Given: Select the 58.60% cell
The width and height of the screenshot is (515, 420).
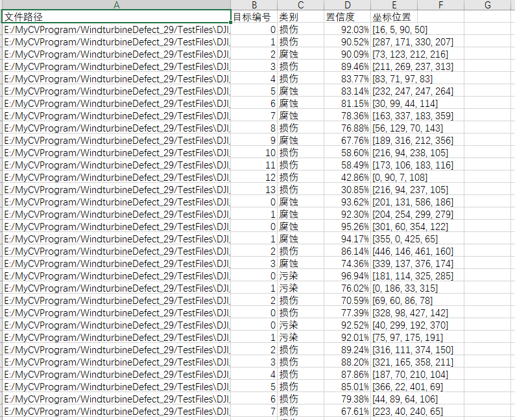Looking at the screenshot, I should pyautogui.click(x=348, y=152).
